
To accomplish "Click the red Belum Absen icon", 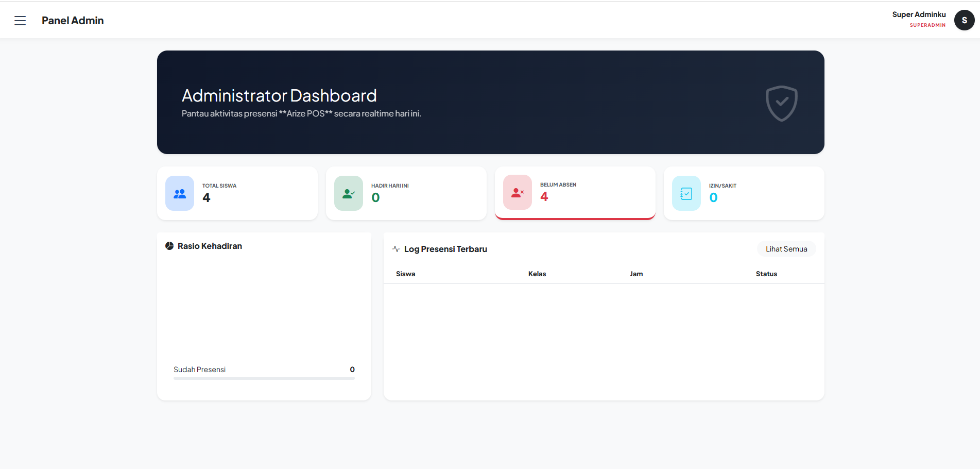I will point(517,192).
